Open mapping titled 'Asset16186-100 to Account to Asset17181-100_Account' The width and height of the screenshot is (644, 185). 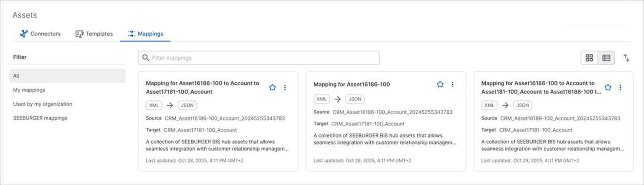[202, 87]
